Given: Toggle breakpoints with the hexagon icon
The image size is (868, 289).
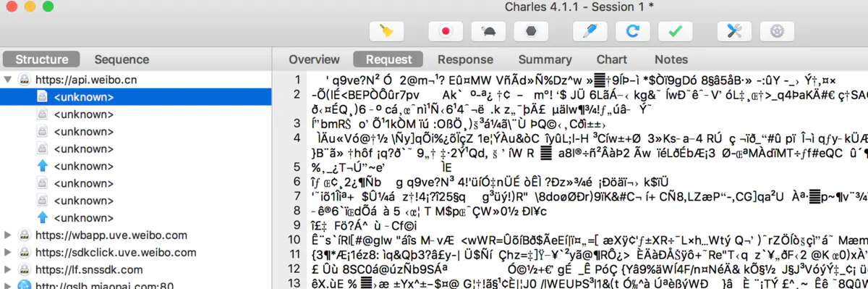Looking at the screenshot, I should pyautogui.click(x=531, y=31).
